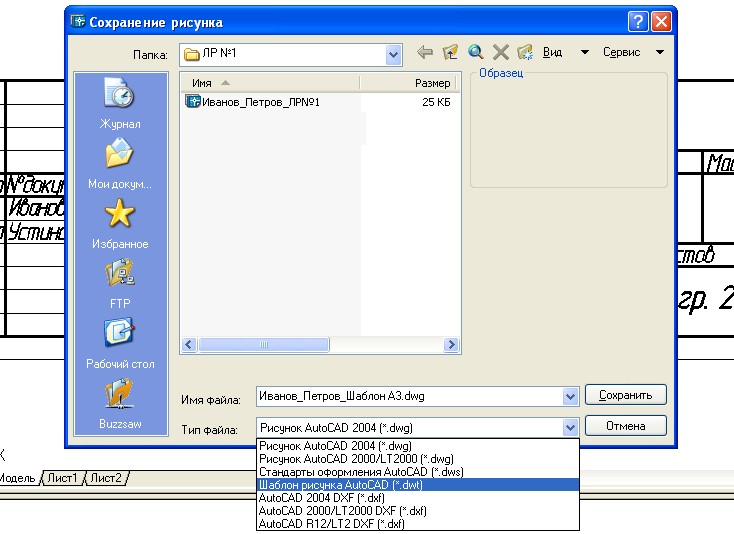
Task: Open the Журнал (History) location
Action: (119, 102)
